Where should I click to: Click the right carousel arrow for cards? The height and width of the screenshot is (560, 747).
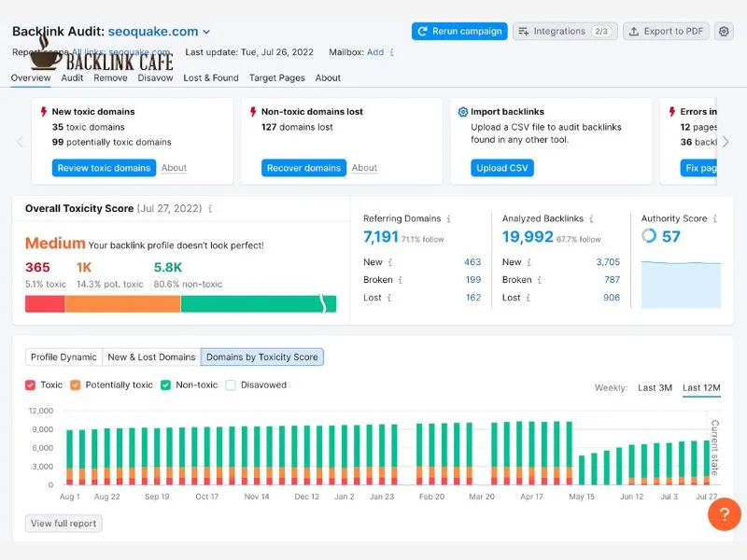(726, 142)
